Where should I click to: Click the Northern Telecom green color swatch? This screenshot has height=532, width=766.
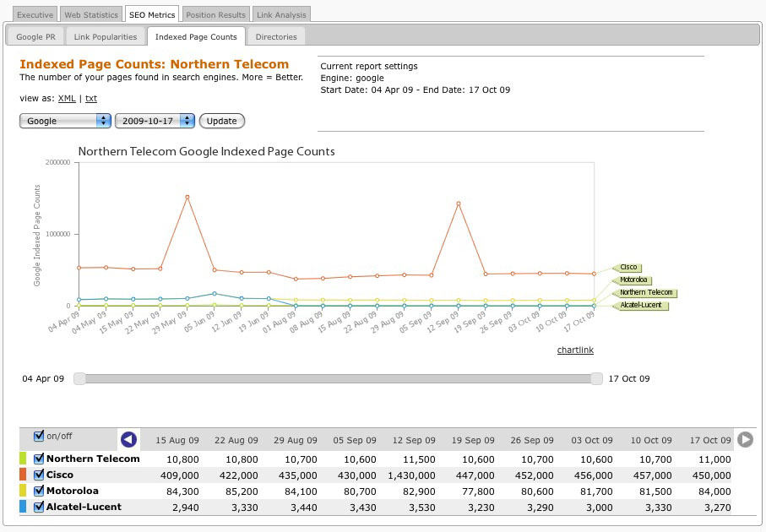(x=23, y=459)
